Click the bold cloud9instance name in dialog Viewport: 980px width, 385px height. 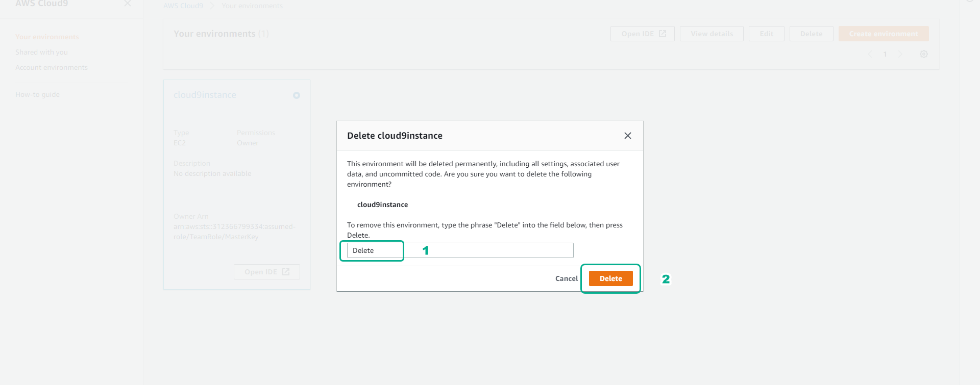point(382,204)
